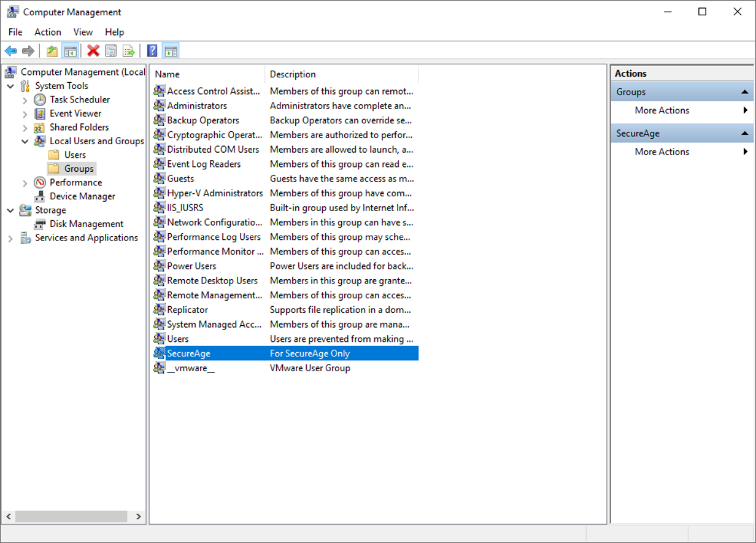Image resolution: width=756 pixels, height=543 pixels.
Task: Open the Properties toolbar icon
Action: click(x=110, y=51)
